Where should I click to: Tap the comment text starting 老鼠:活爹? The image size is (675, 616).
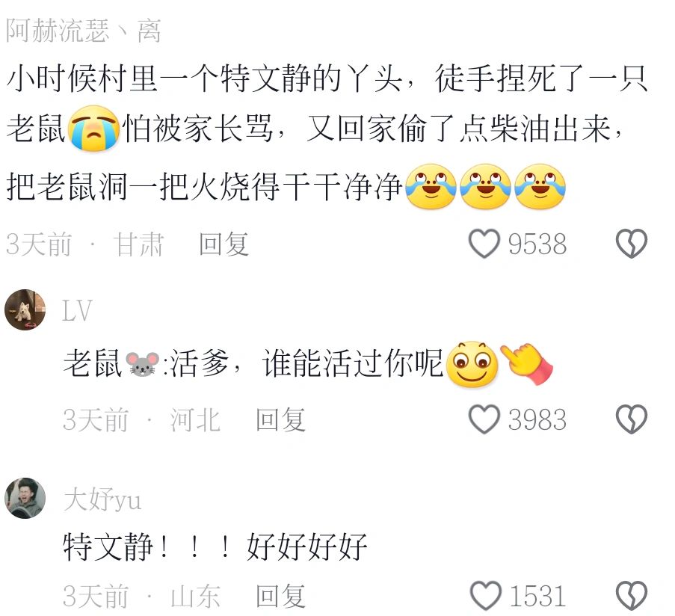(308, 364)
